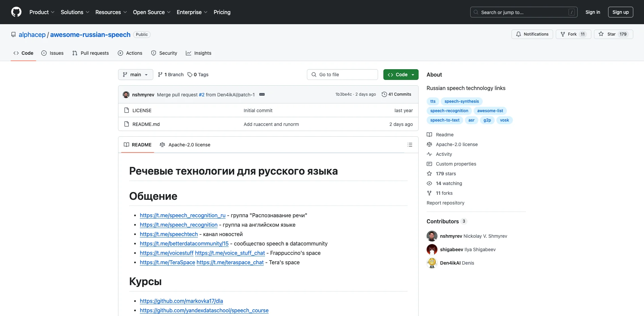Image resolution: width=644 pixels, height=316 pixels.
Task: Expand the Resources dropdown
Action: 111,12
